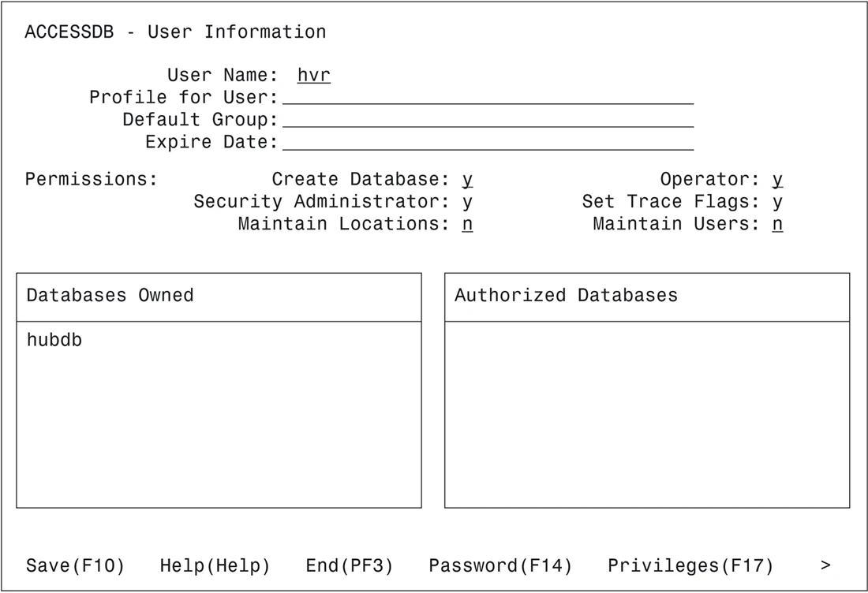Enable the Maintain Locations permission
The height and width of the screenshot is (593, 868).
pos(467,224)
